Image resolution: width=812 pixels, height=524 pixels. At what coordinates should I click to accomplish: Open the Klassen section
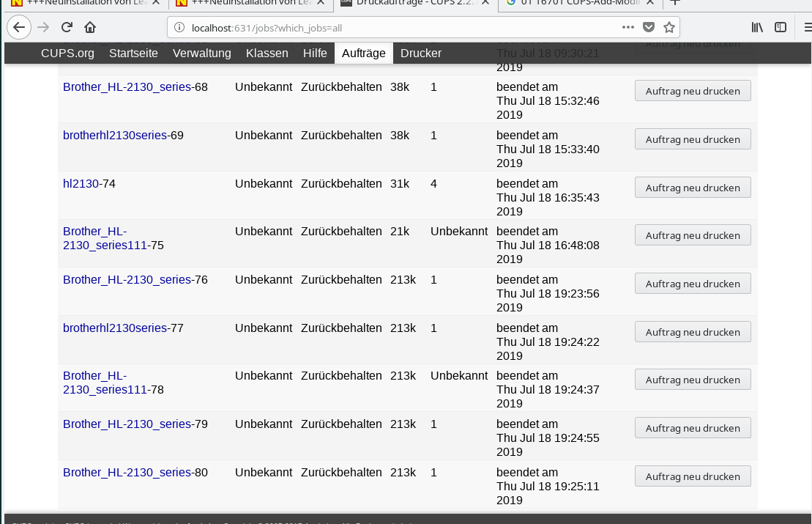pos(267,53)
